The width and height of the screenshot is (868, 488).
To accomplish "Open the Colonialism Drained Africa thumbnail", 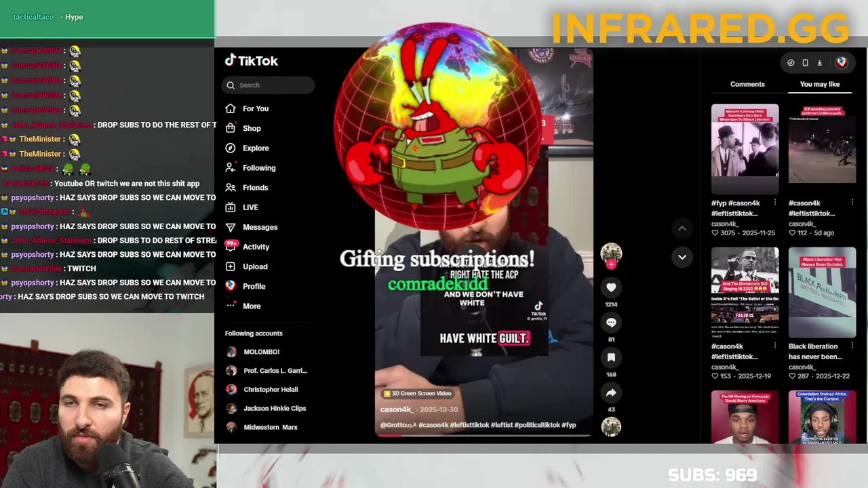I will (822, 417).
